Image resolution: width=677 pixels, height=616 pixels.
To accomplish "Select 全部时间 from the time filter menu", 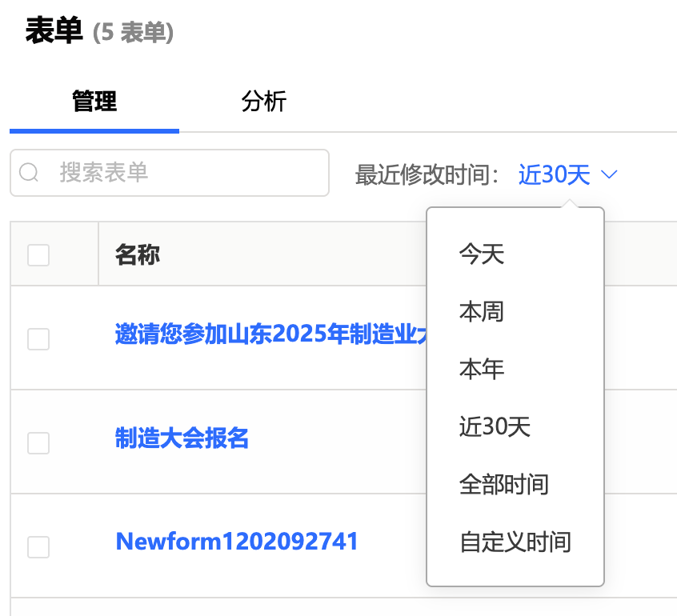I will pos(503,485).
